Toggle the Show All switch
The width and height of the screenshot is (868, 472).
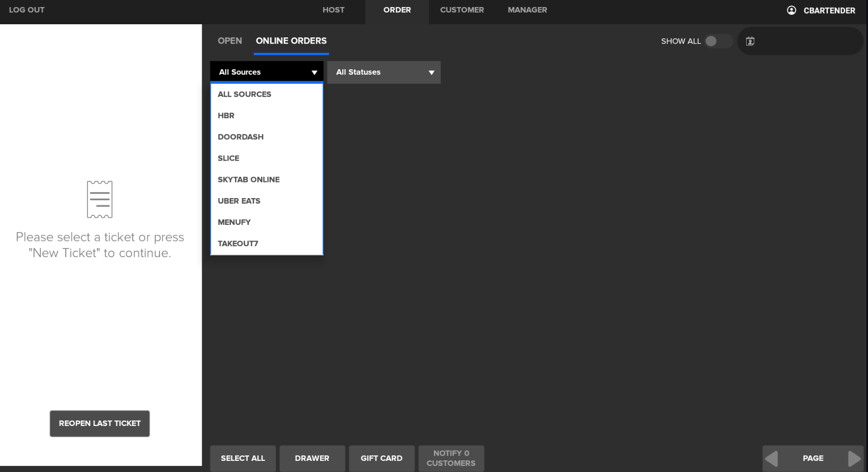click(717, 41)
